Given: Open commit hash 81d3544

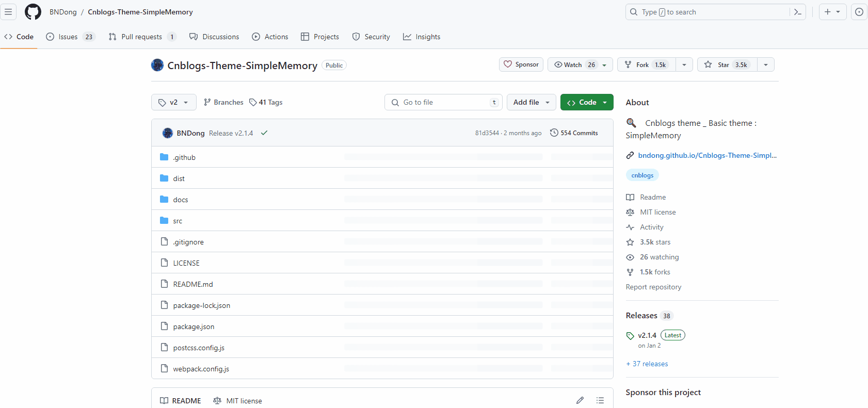Looking at the screenshot, I should pyautogui.click(x=487, y=133).
